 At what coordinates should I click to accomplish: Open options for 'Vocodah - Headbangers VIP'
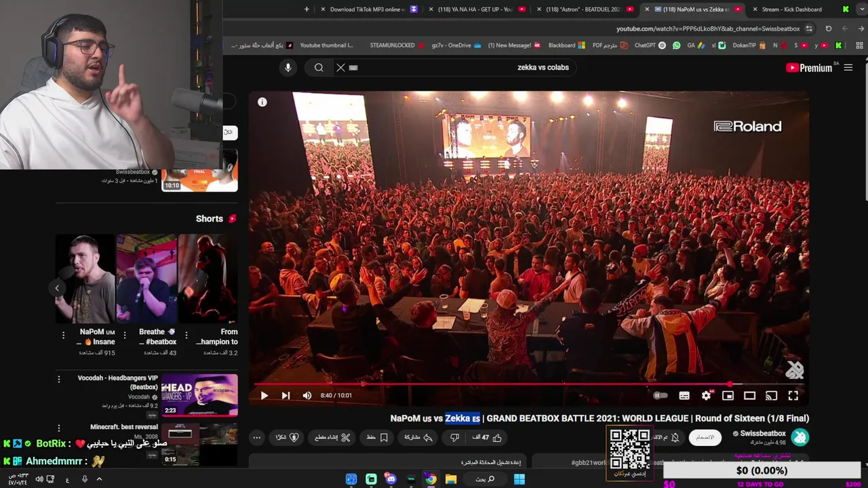pyautogui.click(x=59, y=380)
